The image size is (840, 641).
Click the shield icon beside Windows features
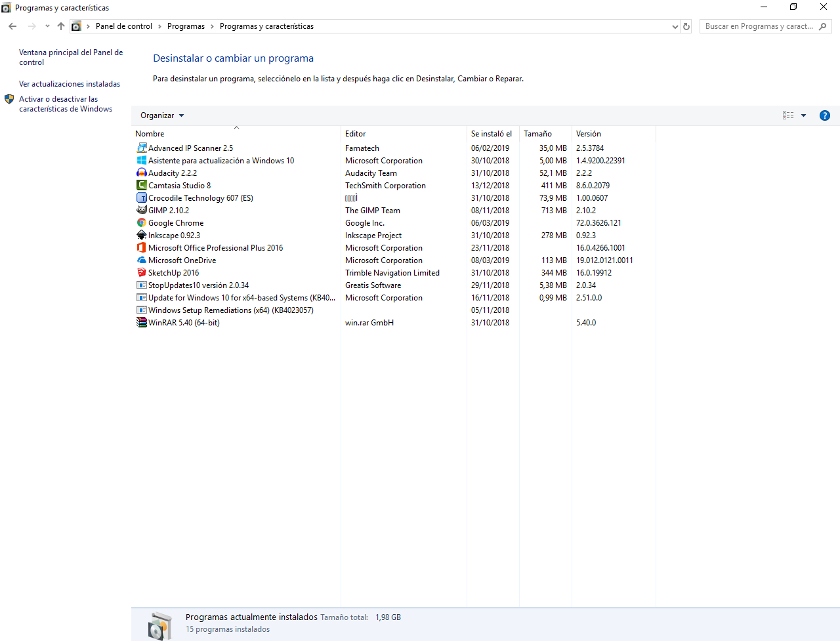click(9, 99)
